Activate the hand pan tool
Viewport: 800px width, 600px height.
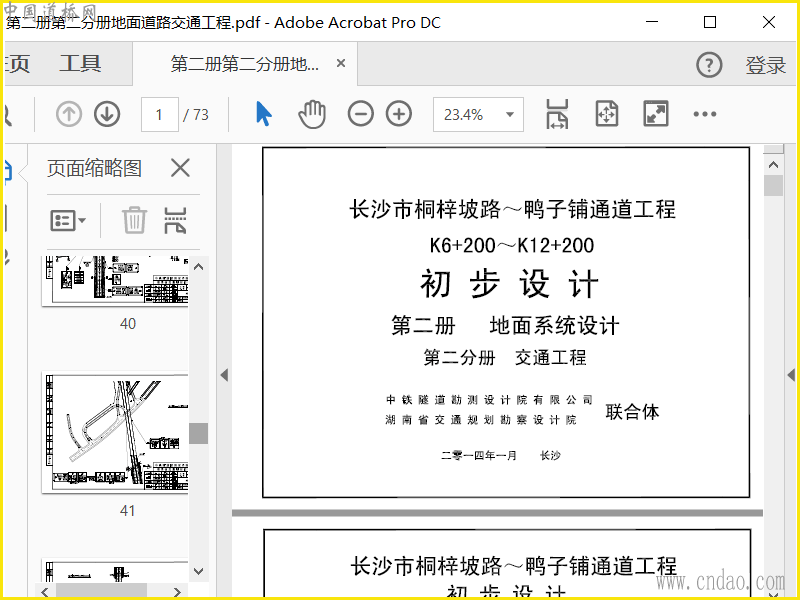(x=312, y=114)
